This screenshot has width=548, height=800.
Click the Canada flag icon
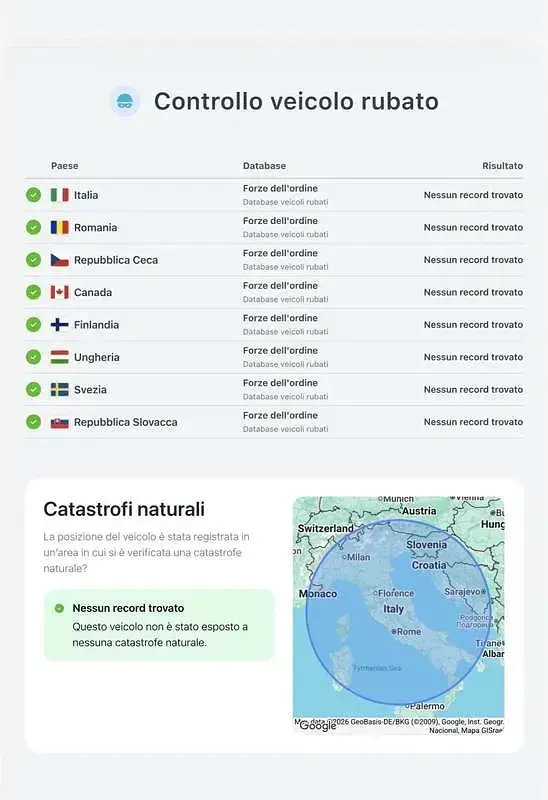[x=60, y=292]
